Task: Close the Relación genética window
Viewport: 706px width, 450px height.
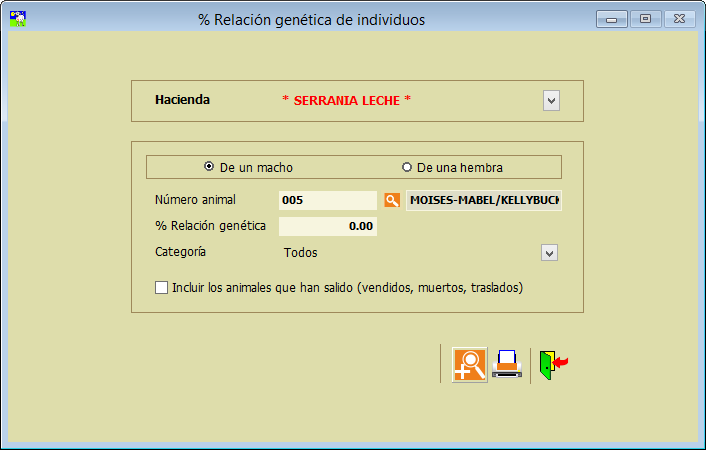Action: pos(679,19)
